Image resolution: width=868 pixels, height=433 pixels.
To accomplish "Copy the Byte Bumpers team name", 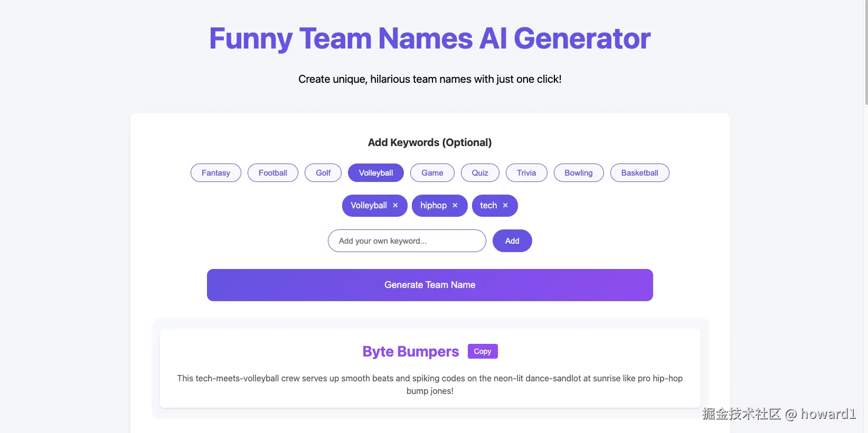I will coord(483,351).
